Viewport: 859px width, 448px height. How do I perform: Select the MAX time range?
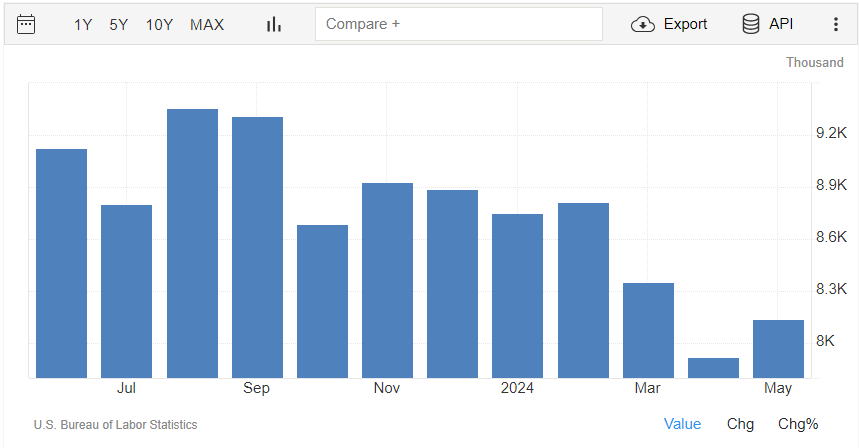207,25
